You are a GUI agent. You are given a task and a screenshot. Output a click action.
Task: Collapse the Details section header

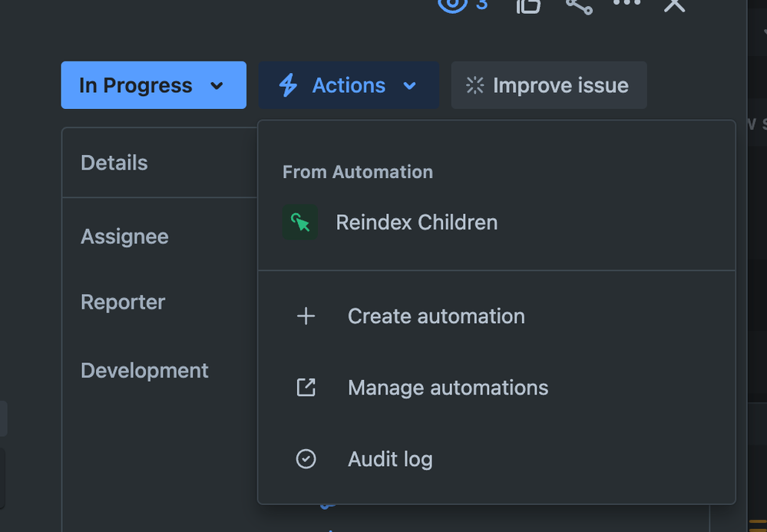114,163
